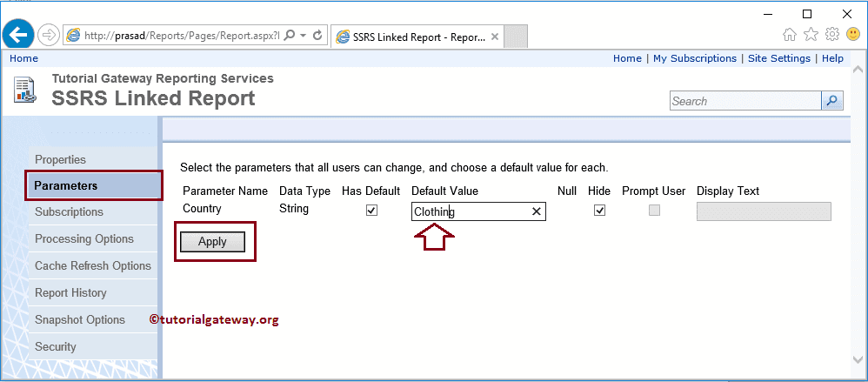The image size is (868, 382).
Task: Click the Tutorial Gateway Reporting Services heading
Action: pyautogui.click(x=163, y=78)
